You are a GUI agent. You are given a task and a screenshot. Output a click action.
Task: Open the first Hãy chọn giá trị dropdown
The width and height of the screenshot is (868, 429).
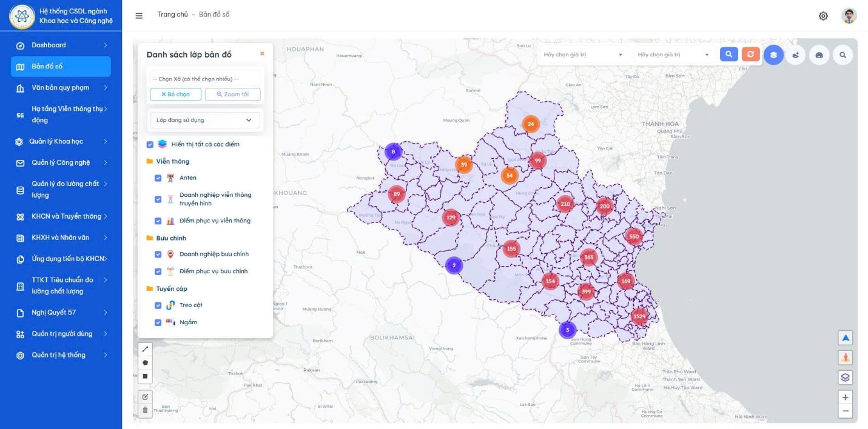582,55
